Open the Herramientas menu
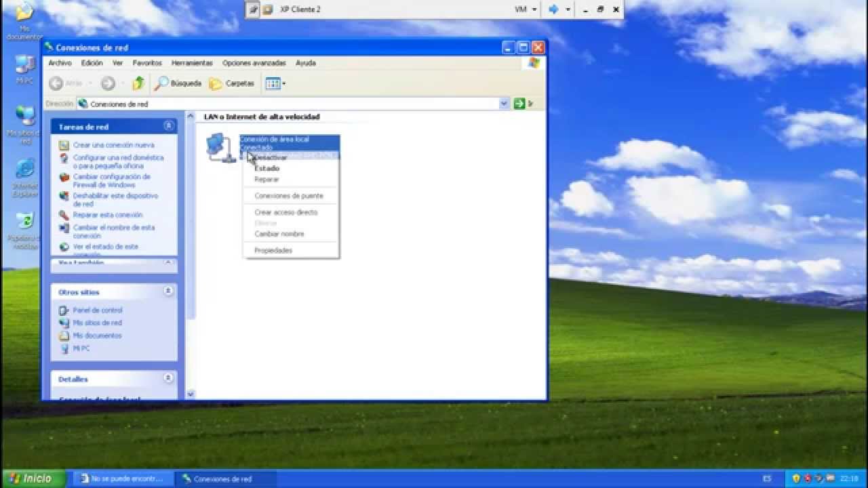Viewport: 868px width, 488px height. click(192, 63)
